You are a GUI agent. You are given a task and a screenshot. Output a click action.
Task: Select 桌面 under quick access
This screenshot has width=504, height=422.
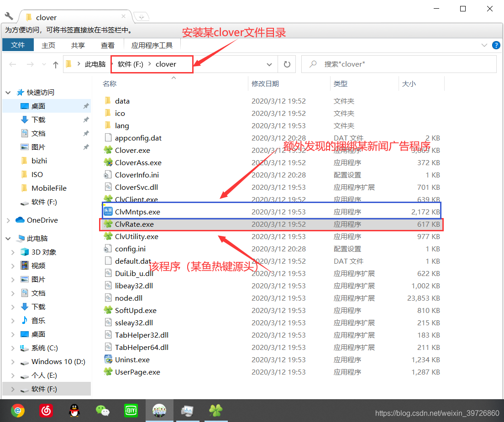click(x=38, y=106)
